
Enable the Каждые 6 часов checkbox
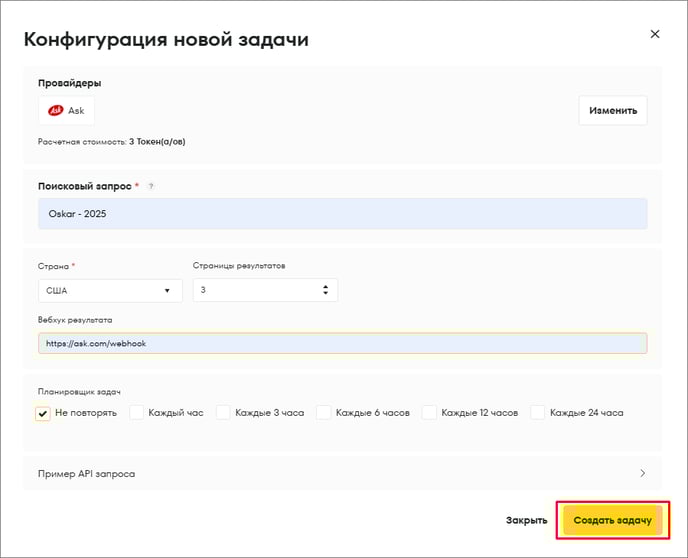pyautogui.click(x=323, y=412)
